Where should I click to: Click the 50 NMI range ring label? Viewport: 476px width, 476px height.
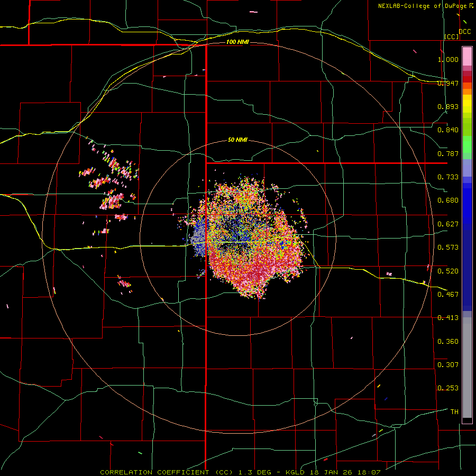tap(237, 140)
